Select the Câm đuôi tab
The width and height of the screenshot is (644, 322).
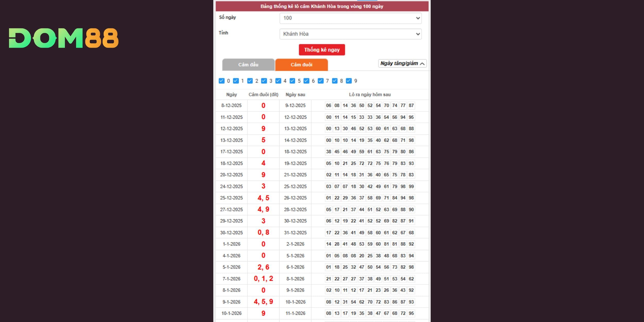click(x=301, y=65)
